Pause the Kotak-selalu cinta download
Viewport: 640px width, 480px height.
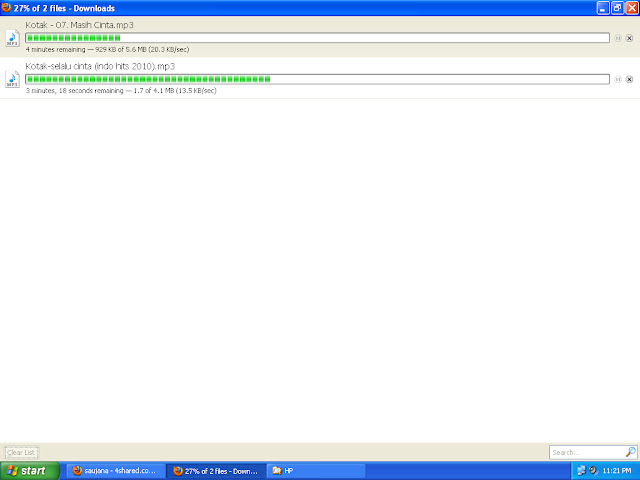618,79
